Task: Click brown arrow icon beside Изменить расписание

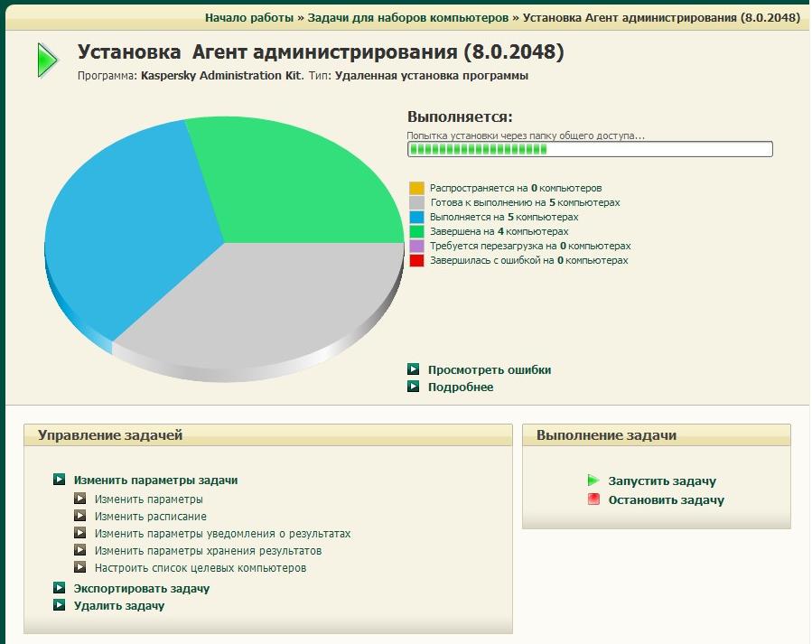Action: tap(79, 516)
